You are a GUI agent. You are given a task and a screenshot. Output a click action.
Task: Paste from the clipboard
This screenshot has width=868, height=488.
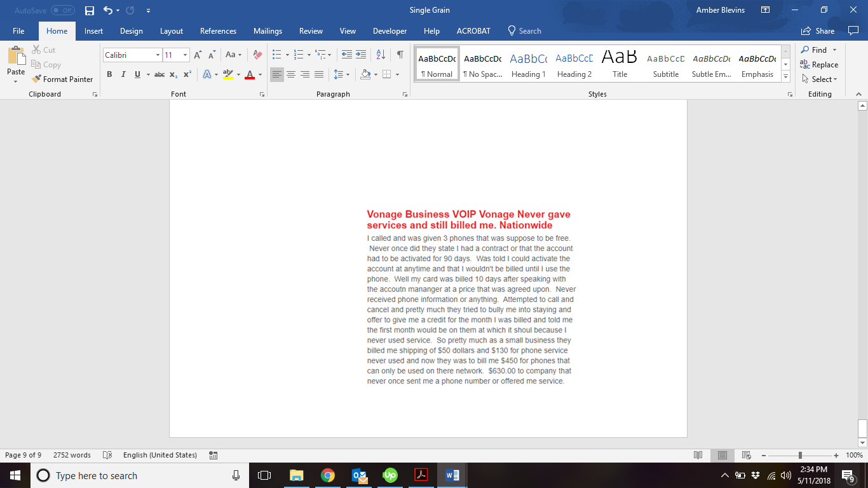16,61
